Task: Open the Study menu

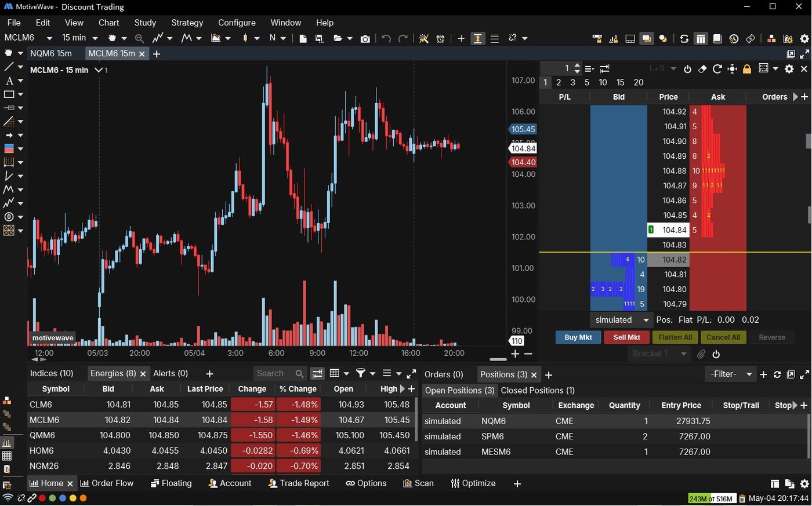Action: [145, 23]
